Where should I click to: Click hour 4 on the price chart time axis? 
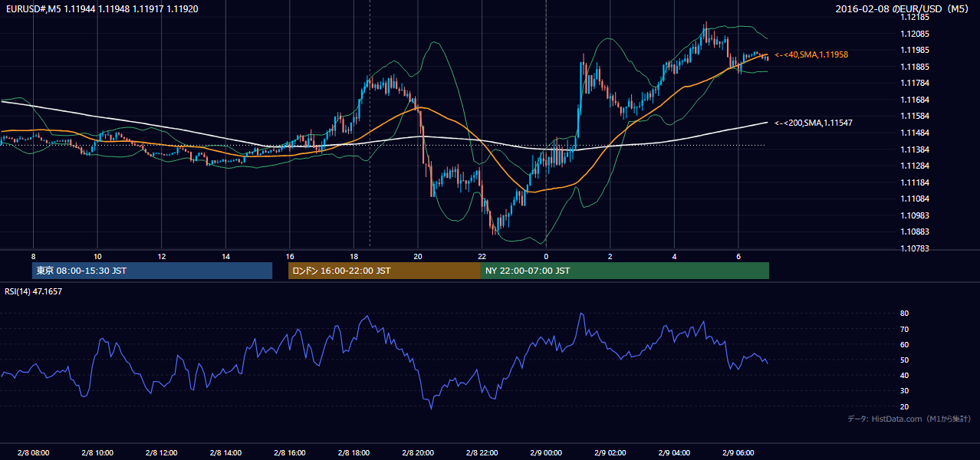coord(674,256)
